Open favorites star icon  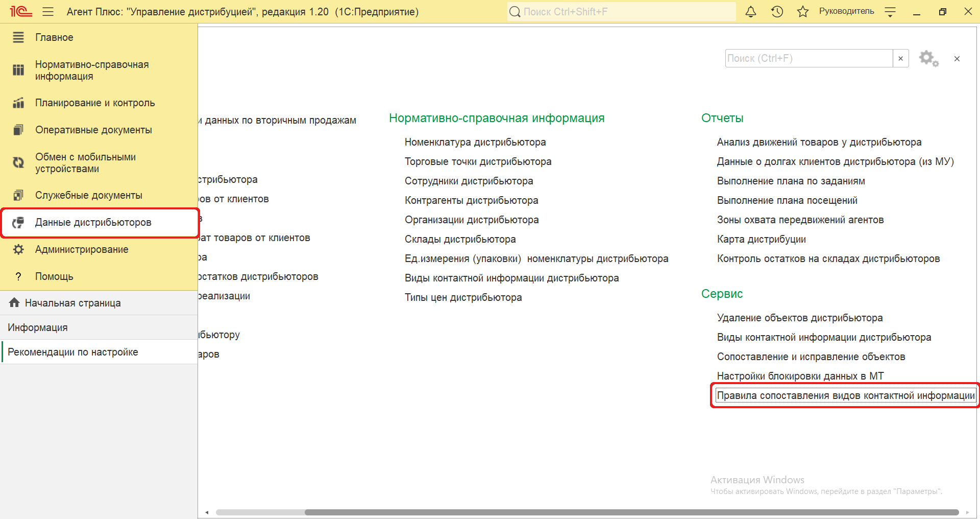pyautogui.click(x=803, y=11)
